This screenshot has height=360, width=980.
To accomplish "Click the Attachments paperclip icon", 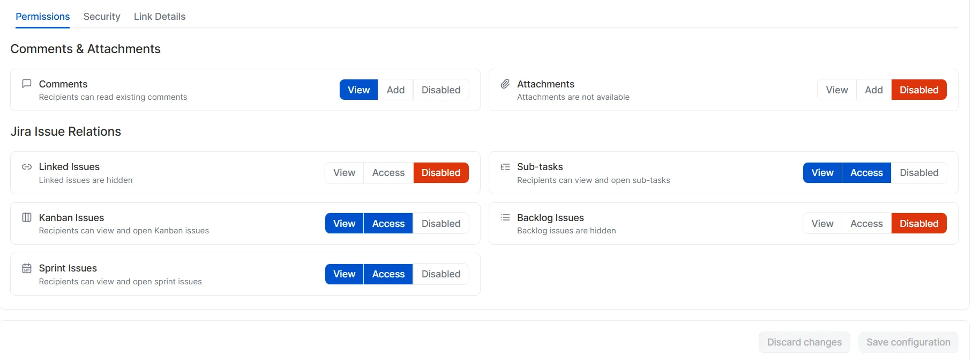I will click(505, 84).
